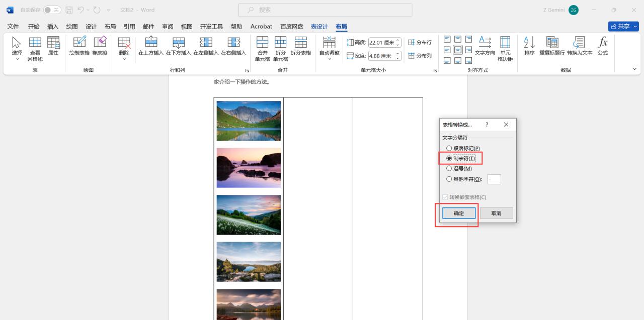Viewport: 644px width, 320px height.
Task: Click 拆分表格 split table
Action: click(301, 46)
